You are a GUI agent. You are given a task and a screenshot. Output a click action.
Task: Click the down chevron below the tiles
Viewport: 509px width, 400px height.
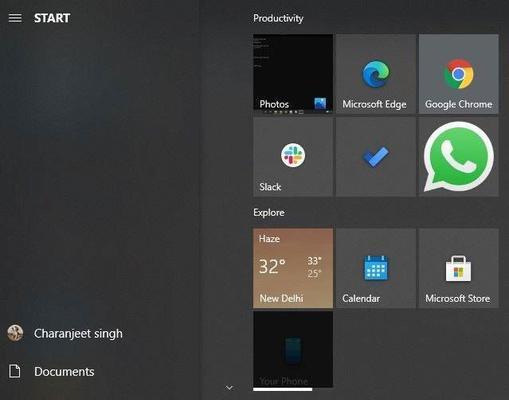pos(229,388)
